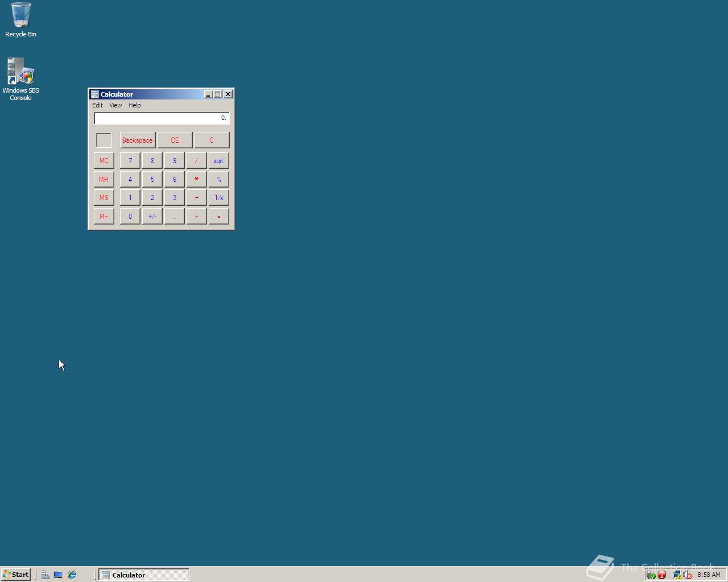The image size is (728, 582).
Task: Click the Show Desktop quick launch icon
Action: 58,575
